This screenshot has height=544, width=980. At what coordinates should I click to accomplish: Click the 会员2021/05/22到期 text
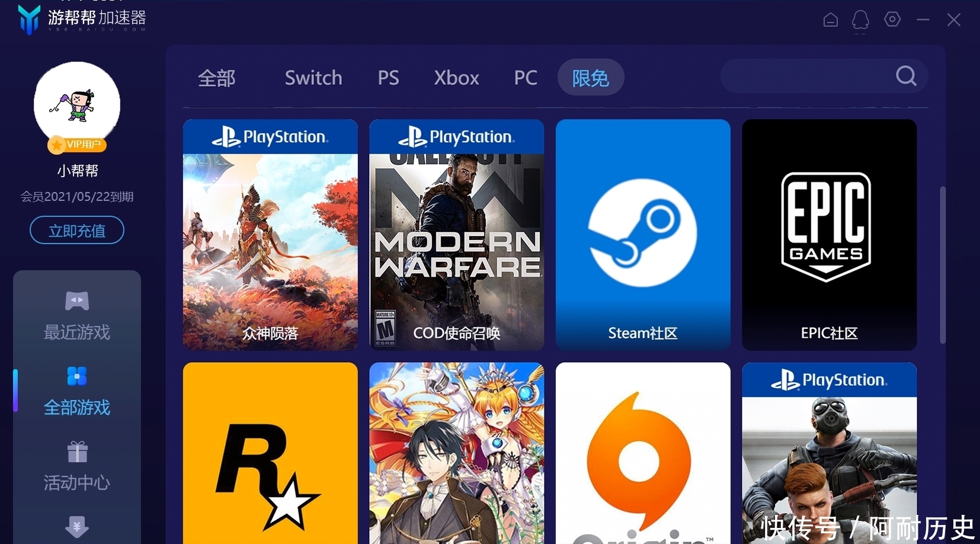[77, 196]
